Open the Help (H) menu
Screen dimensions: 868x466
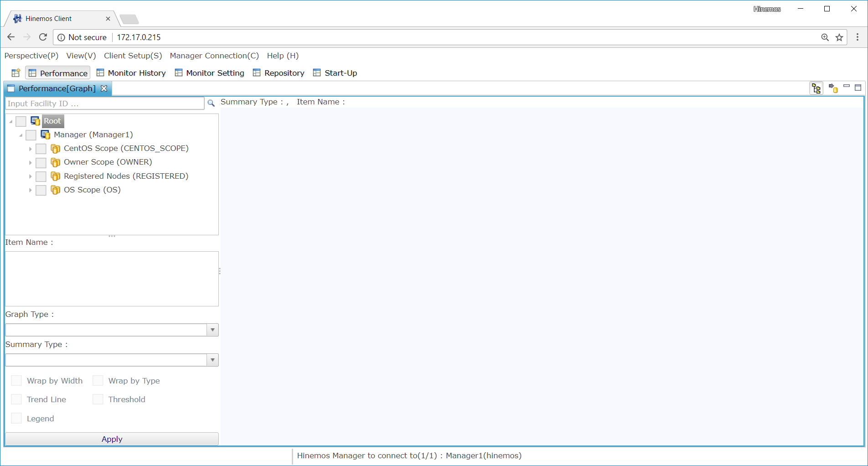283,56
